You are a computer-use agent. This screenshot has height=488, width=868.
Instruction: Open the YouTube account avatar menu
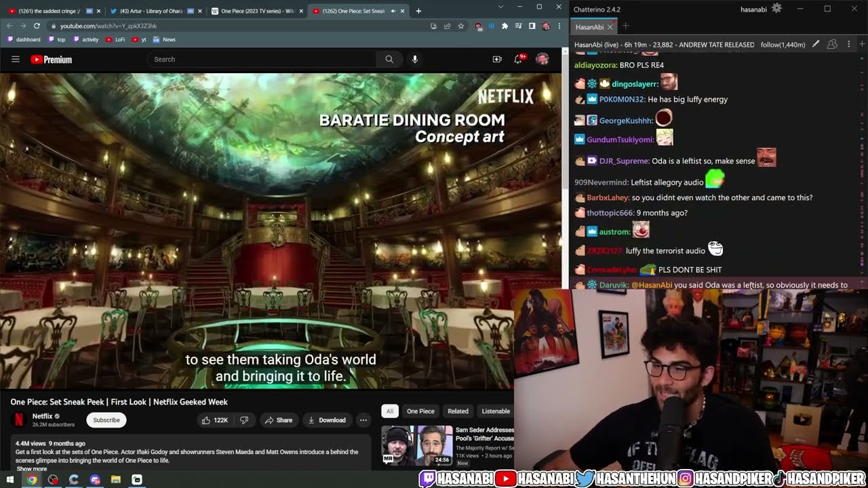click(x=542, y=59)
